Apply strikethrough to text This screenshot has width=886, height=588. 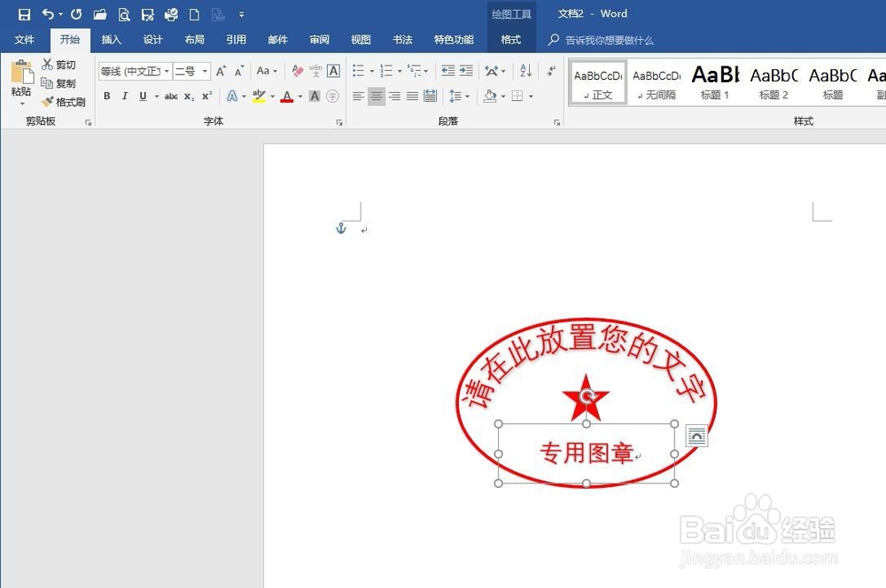click(x=170, y=95)
